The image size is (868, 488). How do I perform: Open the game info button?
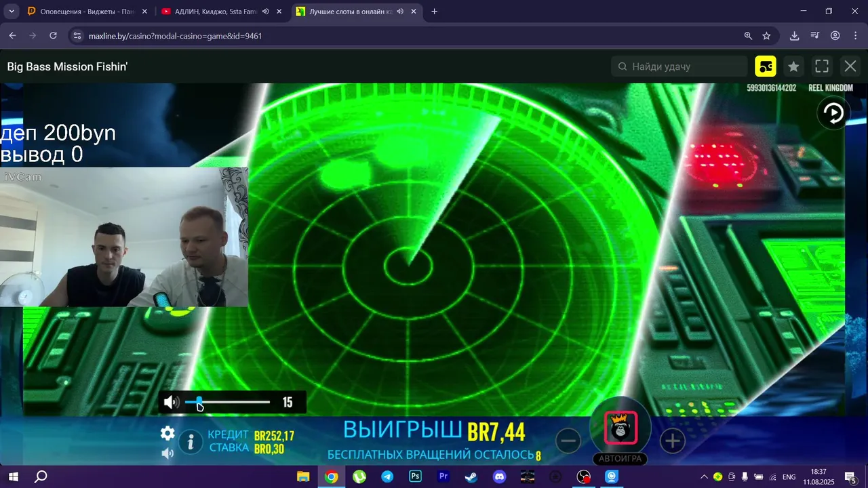pos(191,443)
